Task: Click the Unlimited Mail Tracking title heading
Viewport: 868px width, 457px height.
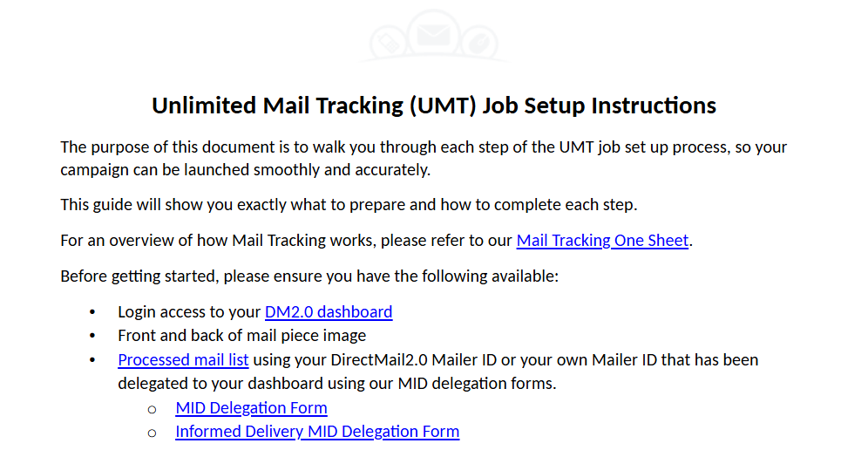Action: tap(434, 106)
